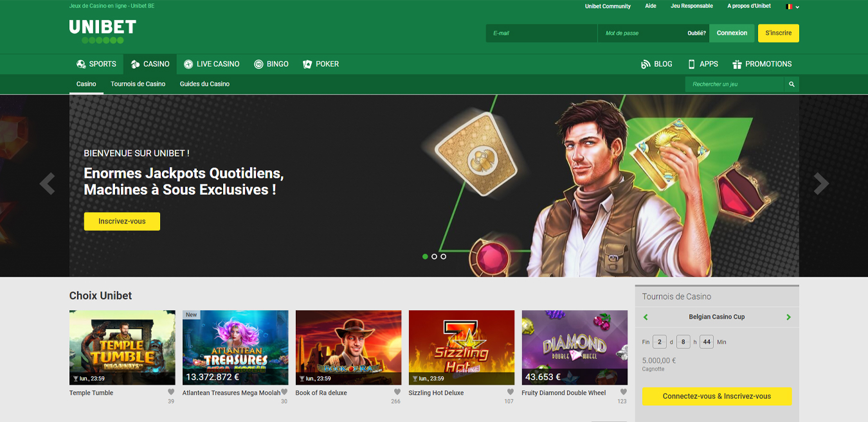Open the Unibet Community link
The image size is (868, 422).
click(608, 6)
